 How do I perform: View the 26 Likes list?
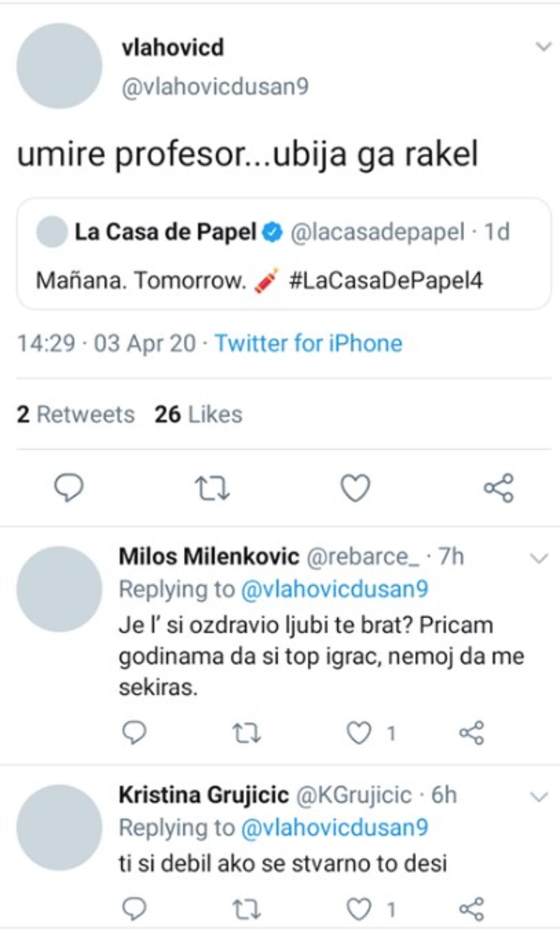tap(198, 414)
